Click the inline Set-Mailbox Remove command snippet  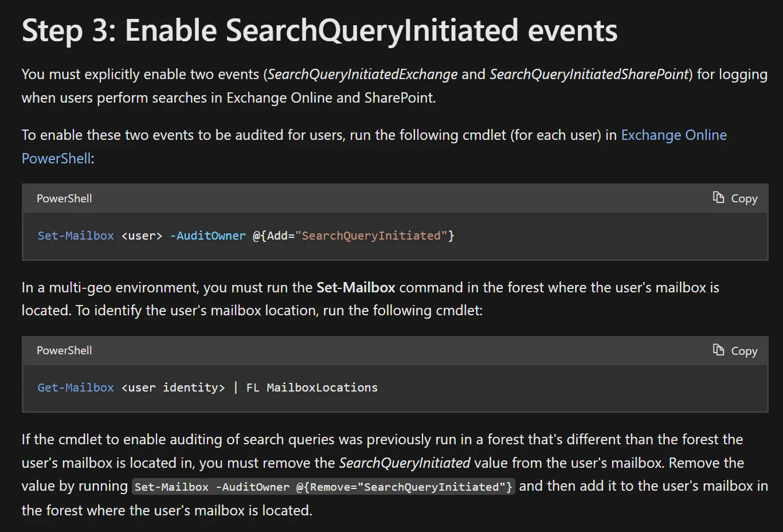323,487
